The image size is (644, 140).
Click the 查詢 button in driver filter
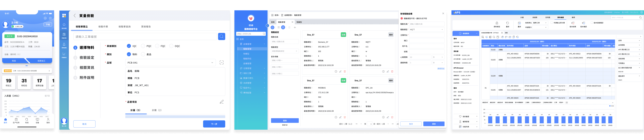tap(285, 121)
